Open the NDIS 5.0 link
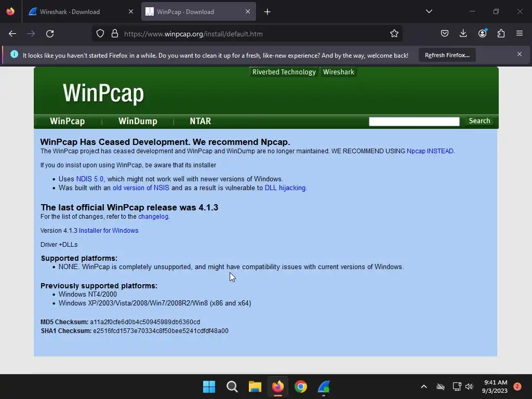Image resolution: width=532 pixels, height=399 pixels. click(x=90, y=179)
